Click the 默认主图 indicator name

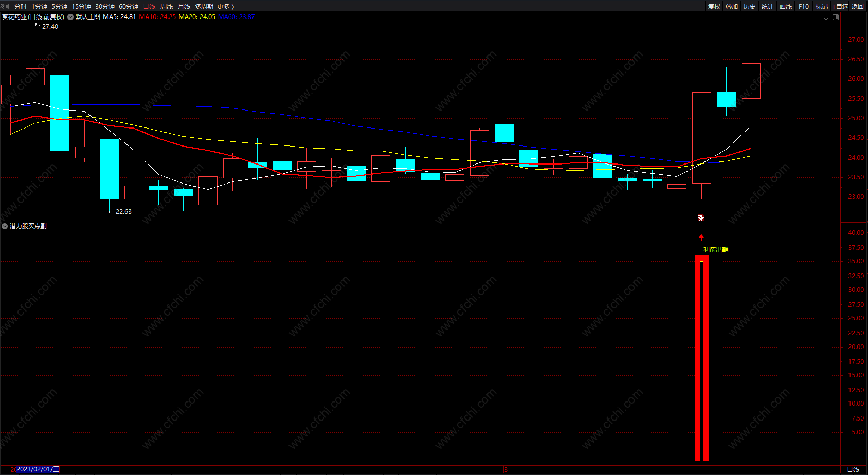(x=88, y=17)
